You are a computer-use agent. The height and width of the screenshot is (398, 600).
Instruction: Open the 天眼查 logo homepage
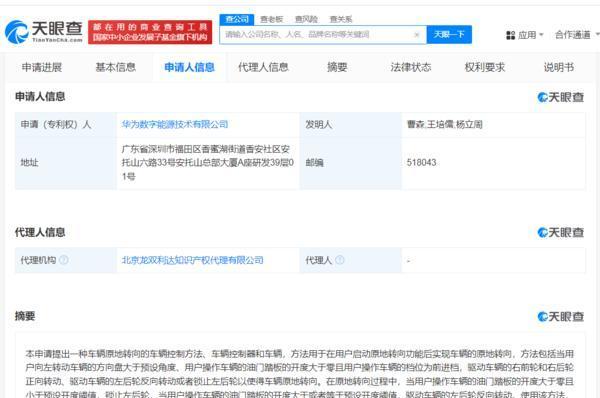[44, 31]
